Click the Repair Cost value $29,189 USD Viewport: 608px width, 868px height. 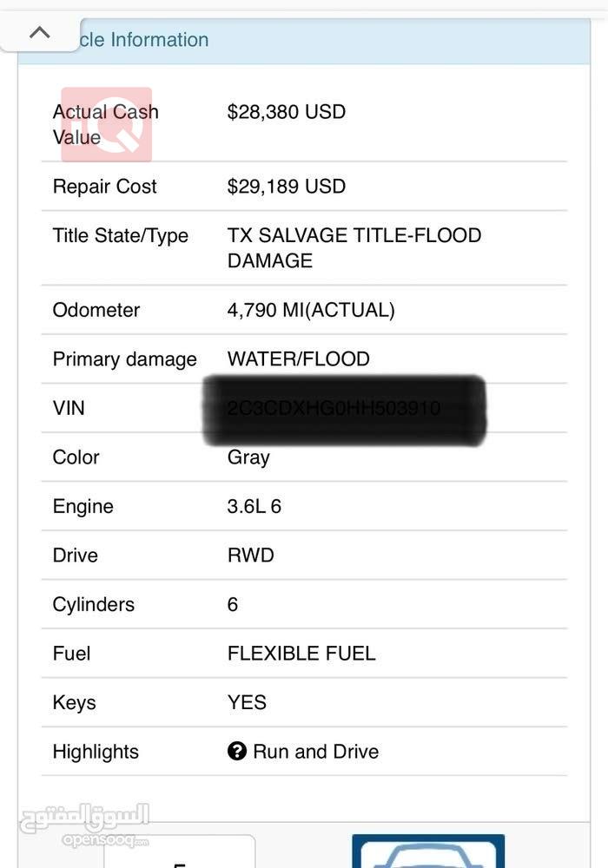click(287, 187)
